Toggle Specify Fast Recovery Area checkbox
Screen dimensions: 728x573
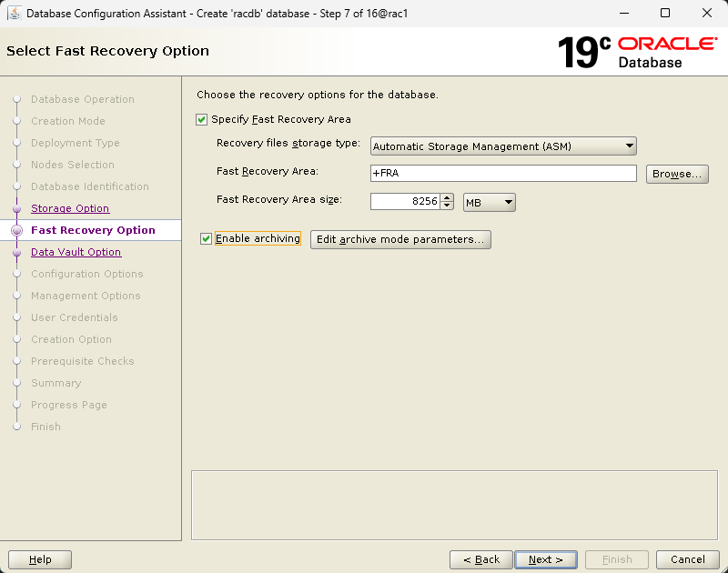click(x=201, y=120)
